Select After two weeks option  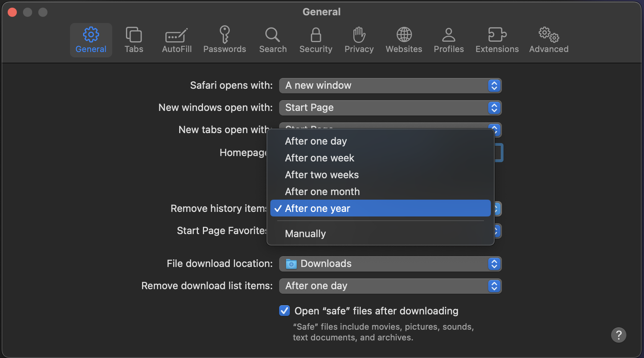point(381,175)
